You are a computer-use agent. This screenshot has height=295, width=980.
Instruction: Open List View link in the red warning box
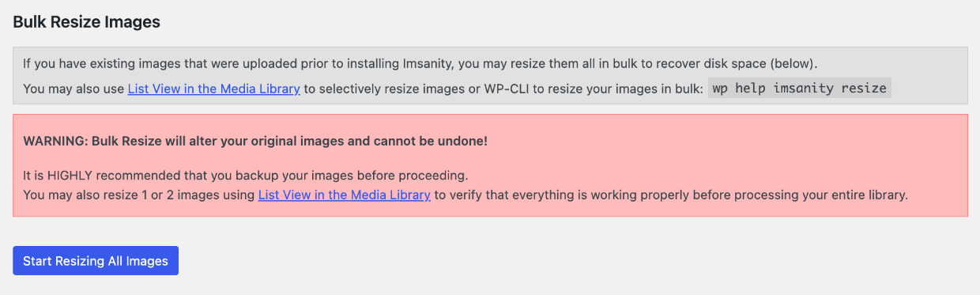point(345,194)
